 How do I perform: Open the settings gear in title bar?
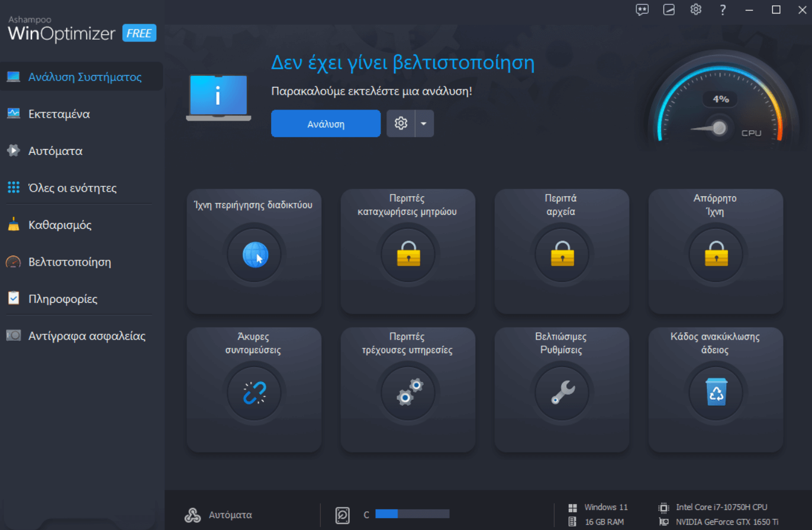(x=696, y=9)
